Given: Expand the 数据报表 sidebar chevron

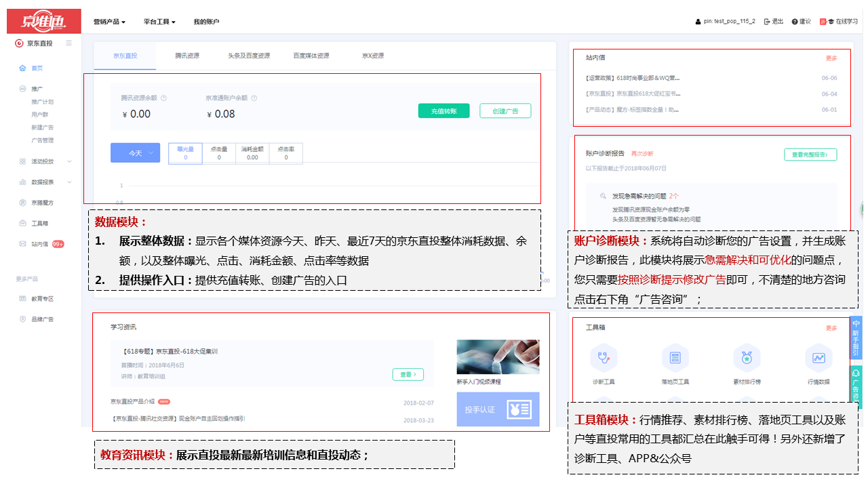Looking at the screenshot, I should pos(69,182).
